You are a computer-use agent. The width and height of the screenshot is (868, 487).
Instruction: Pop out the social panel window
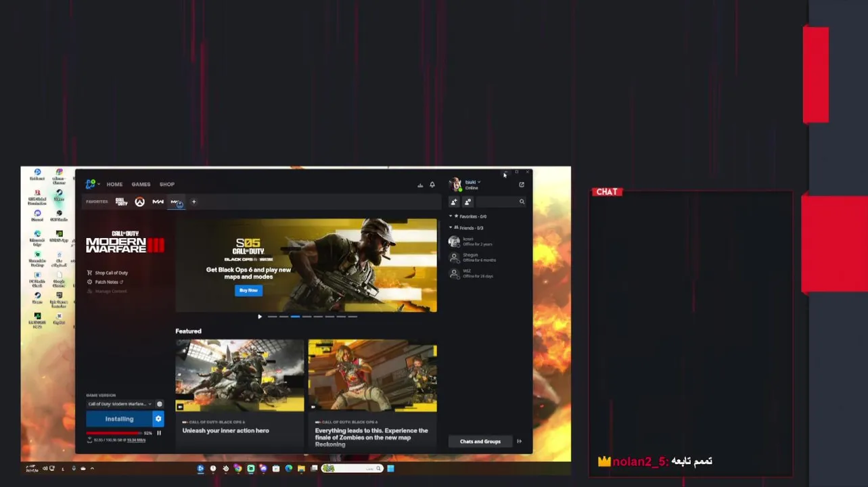click(x=522, y=185)
